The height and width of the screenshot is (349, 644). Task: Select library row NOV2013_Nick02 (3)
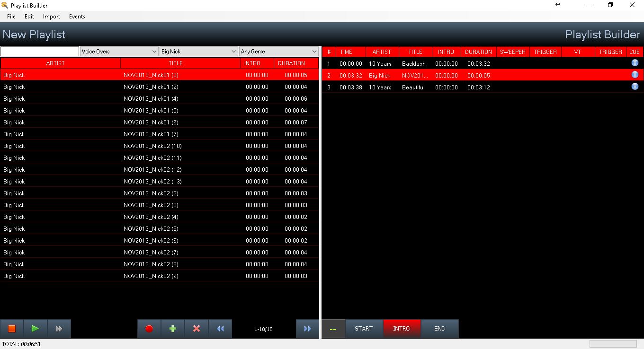(160, 205)
